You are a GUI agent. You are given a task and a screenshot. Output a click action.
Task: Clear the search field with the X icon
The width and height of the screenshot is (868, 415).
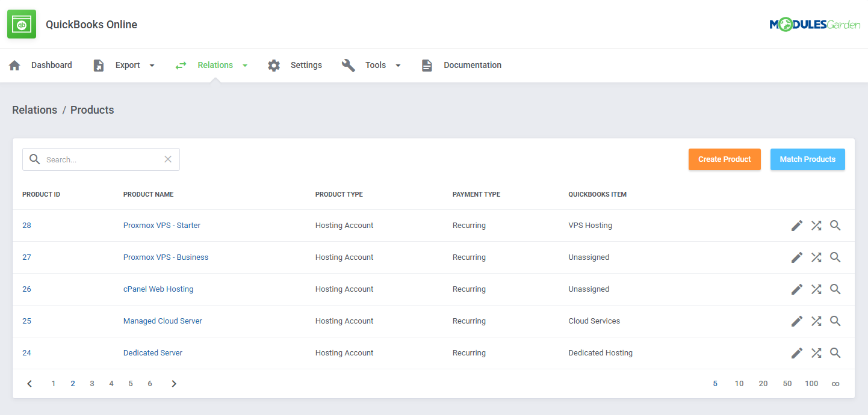point(168,159)
